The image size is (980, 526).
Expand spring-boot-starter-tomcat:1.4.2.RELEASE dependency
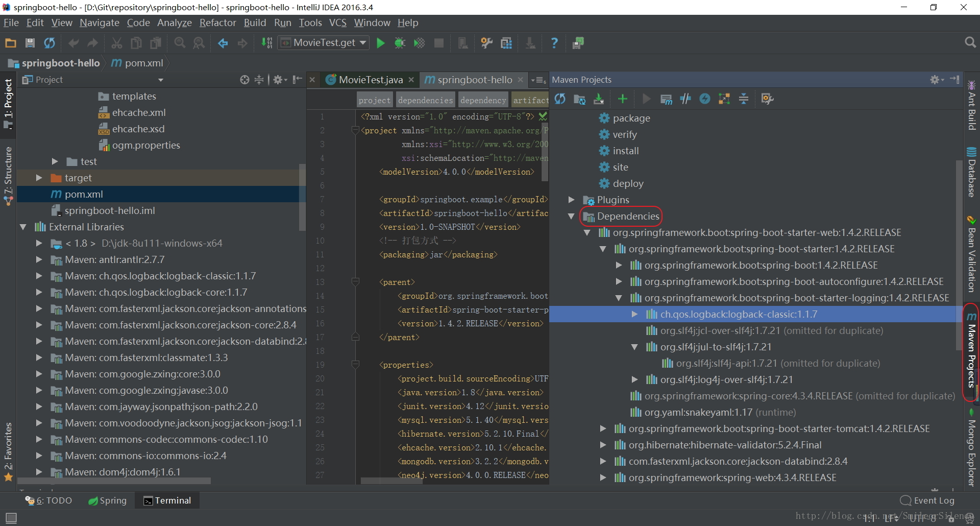click(603, 428)
